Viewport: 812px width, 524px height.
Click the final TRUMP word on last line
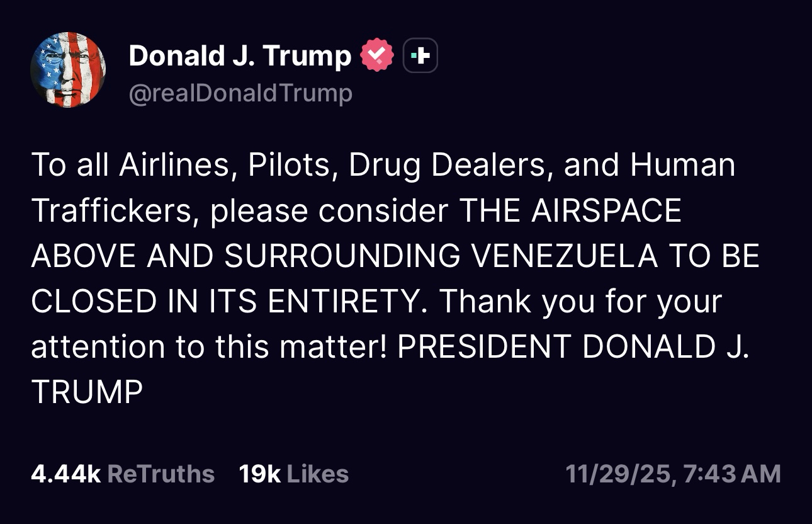tap(87, 392)
